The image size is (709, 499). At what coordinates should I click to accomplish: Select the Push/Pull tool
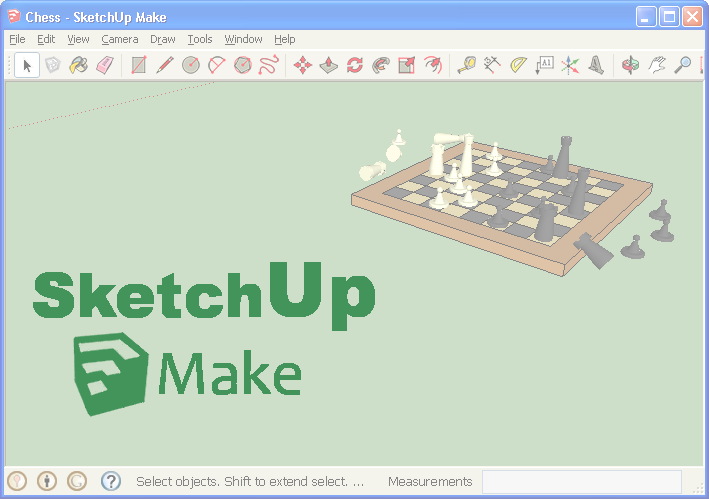[328, 65]
